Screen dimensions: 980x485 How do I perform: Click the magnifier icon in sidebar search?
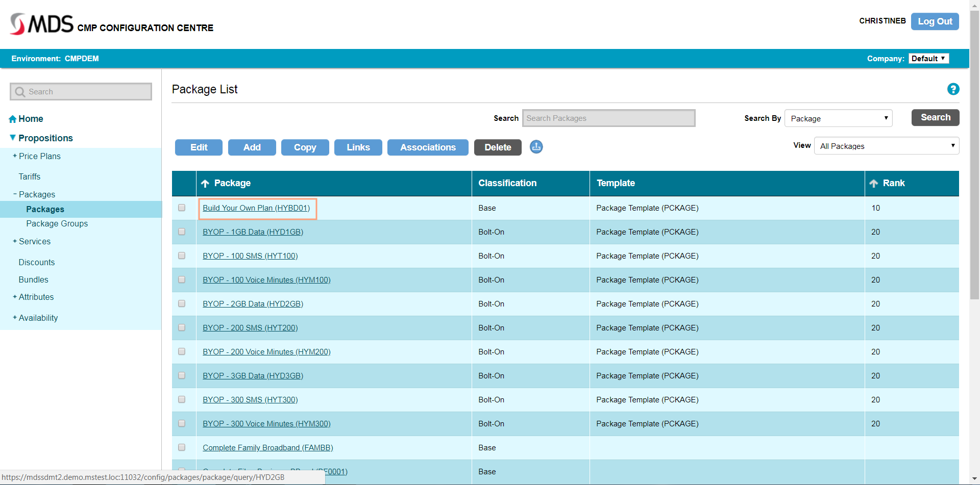click(x=20, y=92)
